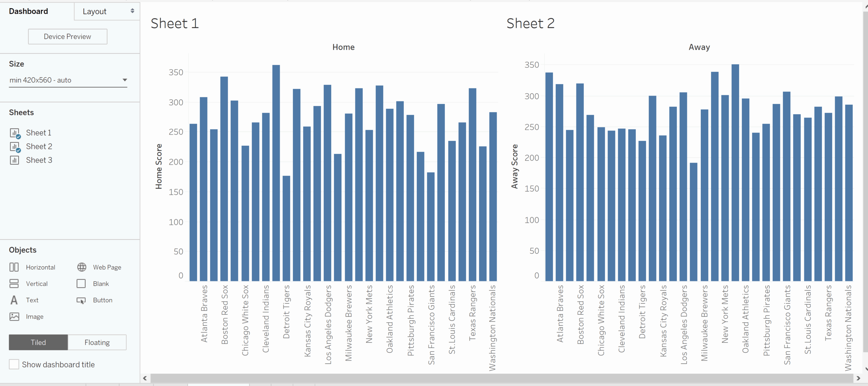
Task: Click the Web Page object icon
Action: 81,267
